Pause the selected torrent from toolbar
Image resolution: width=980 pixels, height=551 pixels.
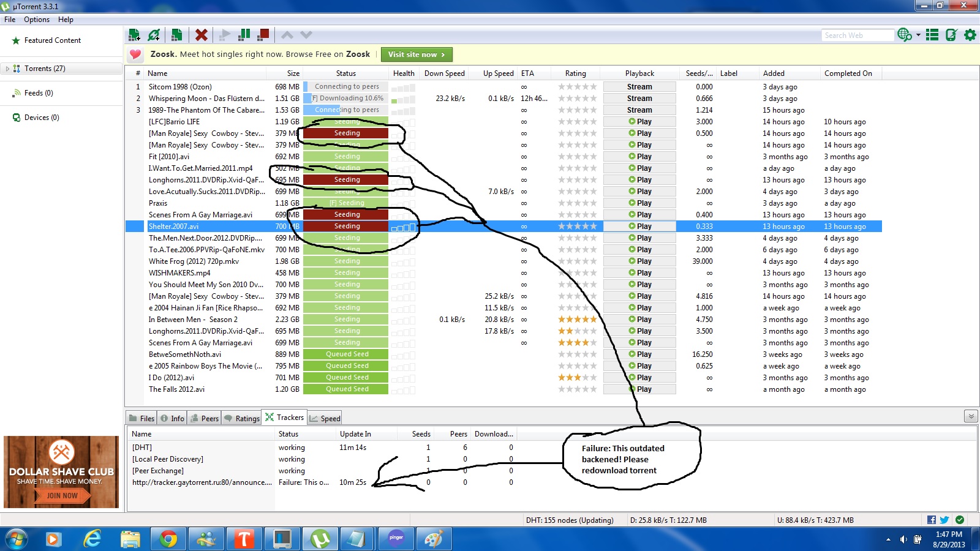[x=244, y=35]
